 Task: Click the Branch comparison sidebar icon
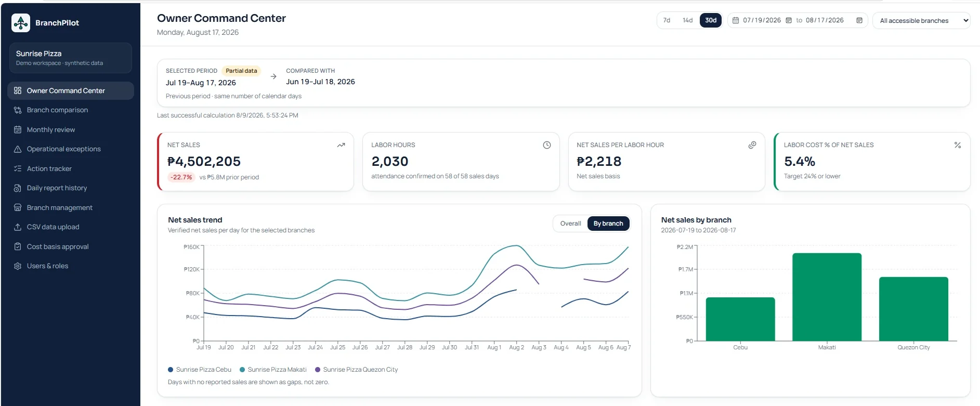[x=18, y=110]
